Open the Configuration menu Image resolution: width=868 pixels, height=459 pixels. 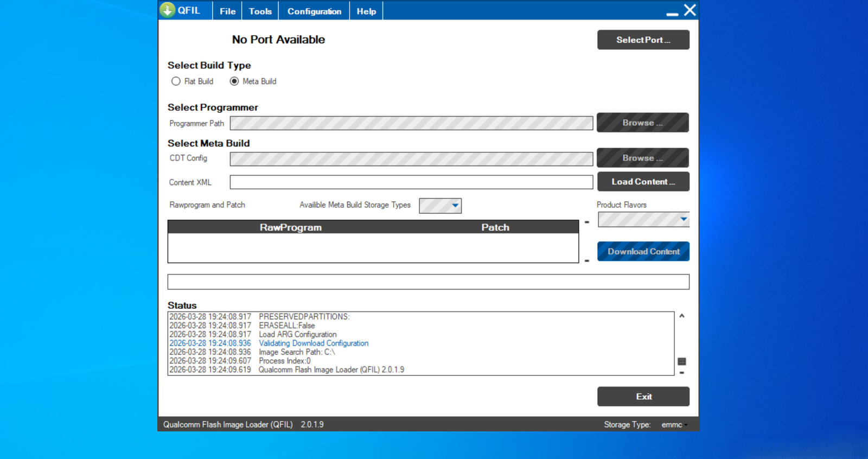click(x=314, y=11)
